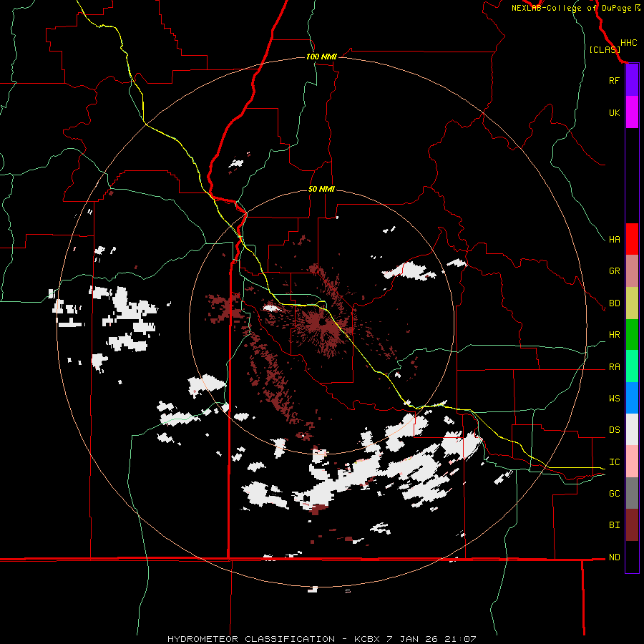Viewport: 644px width, 644px height.
Task: Click the DS white legend swatch
Action: [x=632, y=429]
